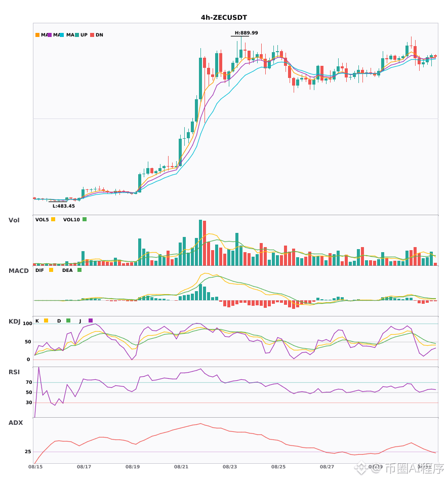Click the green VOL10 legend swatch
The height and width of the screenshot is (481, 448).
pyautogui.click(x=85, y=219)
